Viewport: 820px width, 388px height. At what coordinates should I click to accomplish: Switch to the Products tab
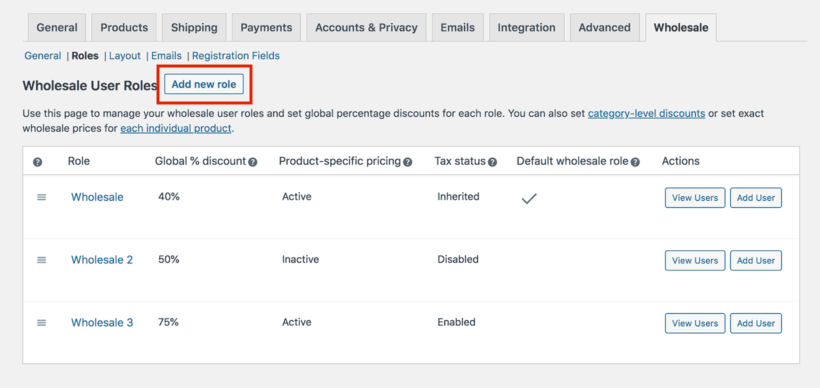coord(124,28)
